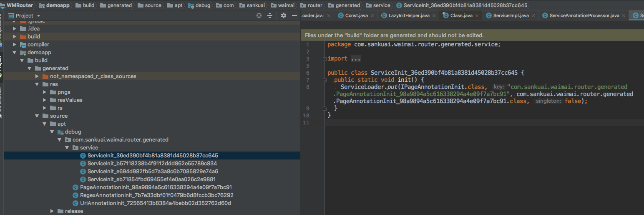Screen dimensions: 644x215
Task: Click the locate-in-tree crosshair icon in Project panel
Action: point(259,15)
